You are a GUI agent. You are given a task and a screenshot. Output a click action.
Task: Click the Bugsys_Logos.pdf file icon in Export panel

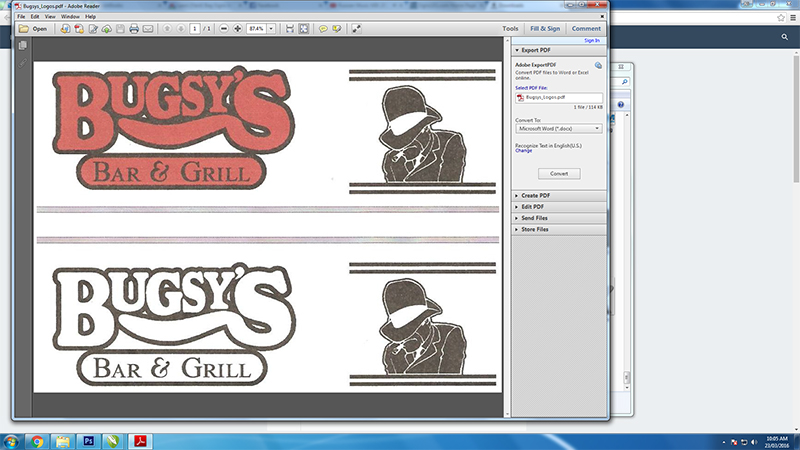pyautogui.click(x=520, y=97)
